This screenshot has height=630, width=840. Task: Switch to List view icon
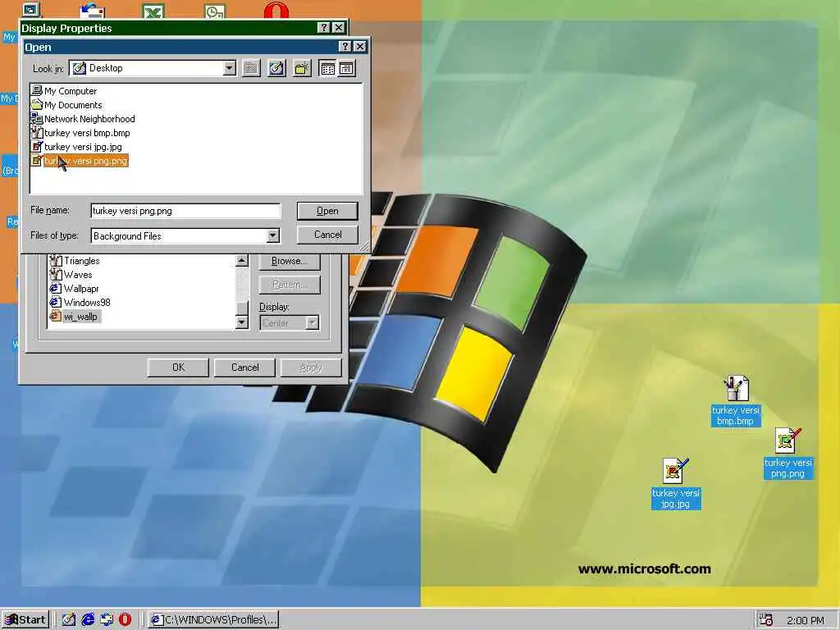[x=327, y=69]
